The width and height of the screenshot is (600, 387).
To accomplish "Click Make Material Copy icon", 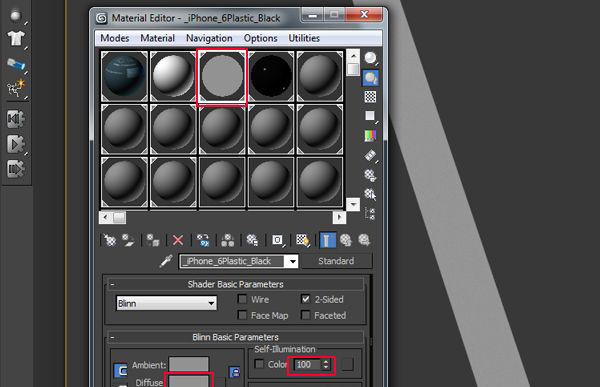I will coord(203,240).
